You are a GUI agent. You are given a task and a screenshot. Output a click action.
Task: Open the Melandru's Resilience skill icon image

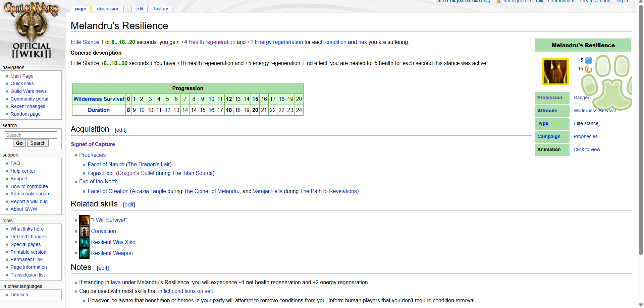pos(555,71)
